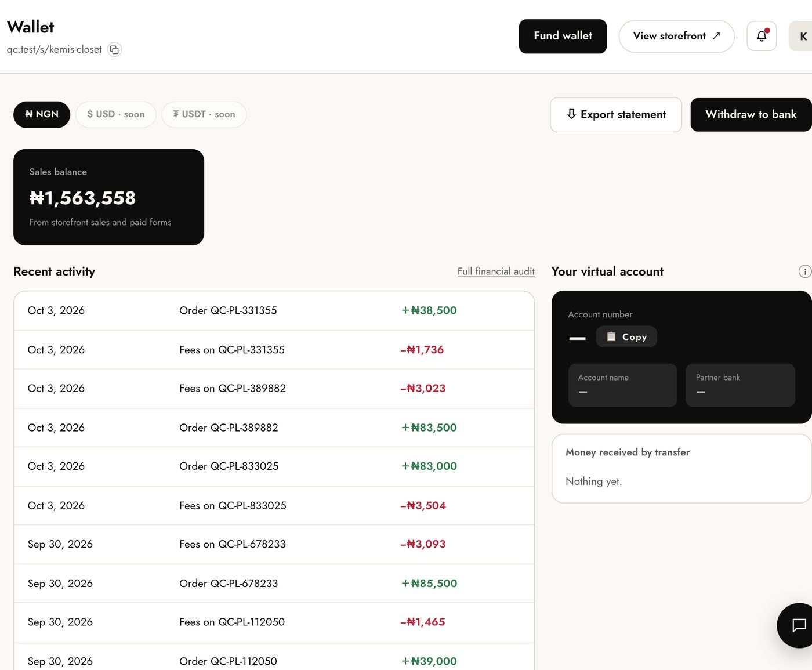The width and height of the screenshot is (812, 670).
Task: Click Withdraw to bank
Action: coord(751,115)
